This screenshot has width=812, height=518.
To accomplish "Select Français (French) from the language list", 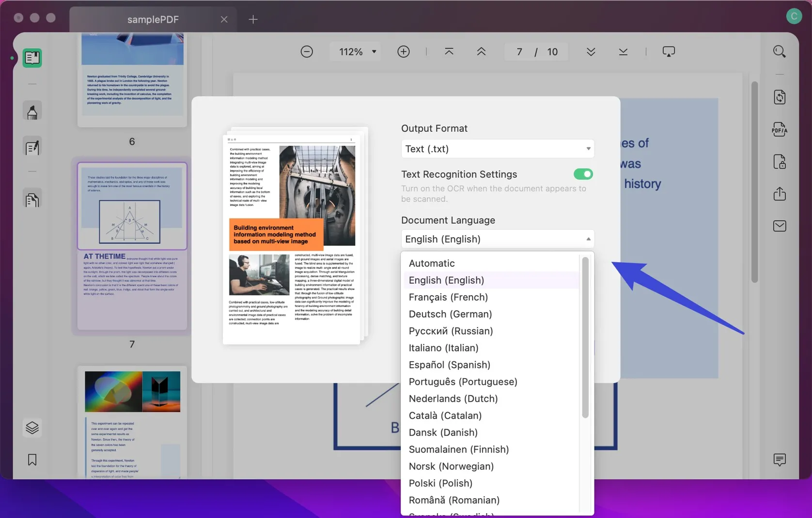I will [x=448, y=297].
